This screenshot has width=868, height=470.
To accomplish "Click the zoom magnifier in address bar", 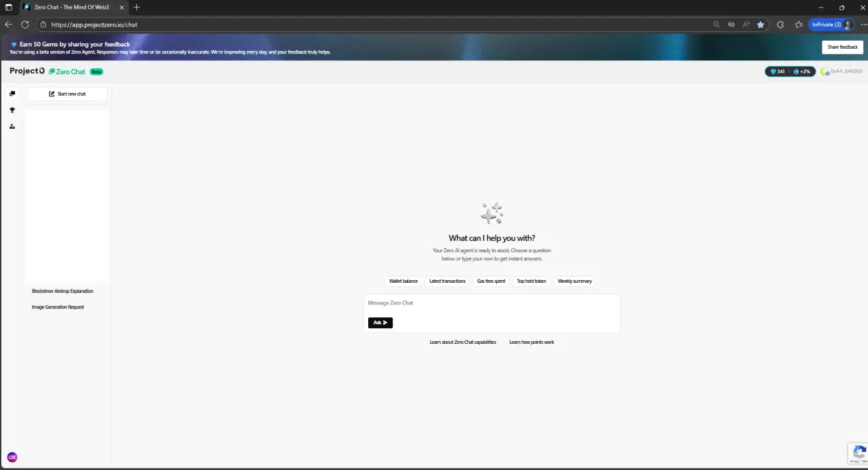I will [717, 24].
